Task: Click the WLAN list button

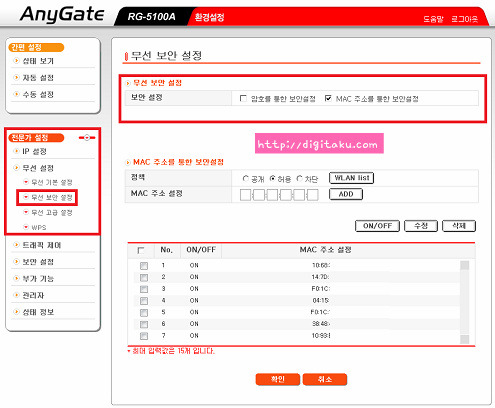Action: point(351,178)
